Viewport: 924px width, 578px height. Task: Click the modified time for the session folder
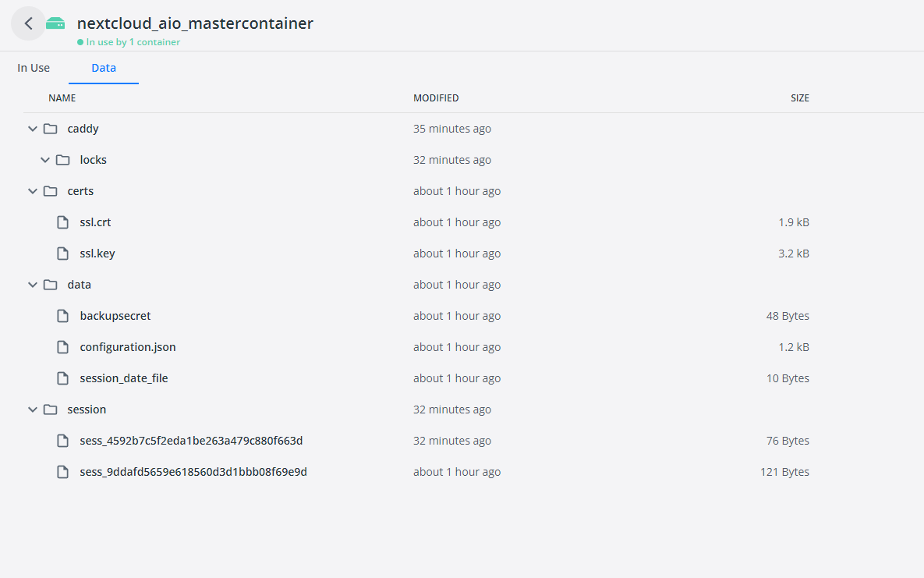pos(452,410)
